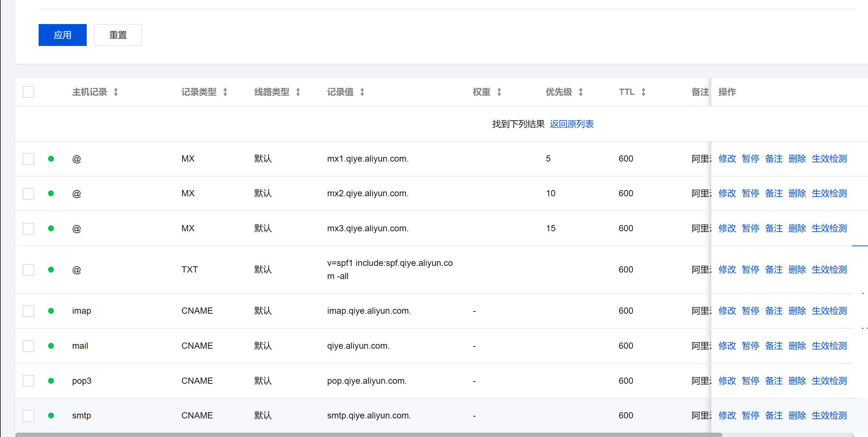Select the v=spf1 include:spf.qiye.aliyun.com record value
Screen dimensions: 868x437
click(x=390, y=270)
